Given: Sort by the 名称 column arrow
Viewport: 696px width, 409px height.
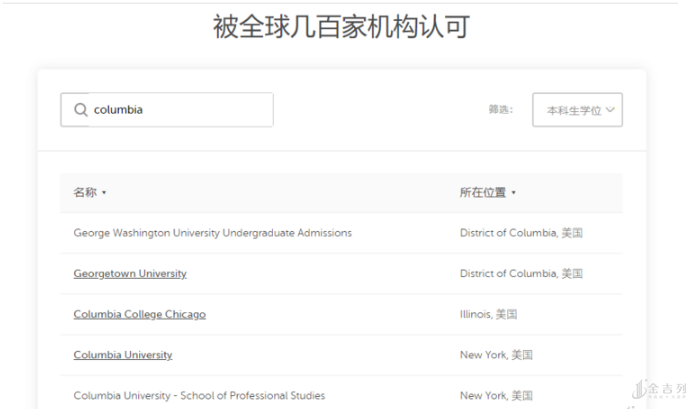Looking at the screenshot, I should (104, 193).
